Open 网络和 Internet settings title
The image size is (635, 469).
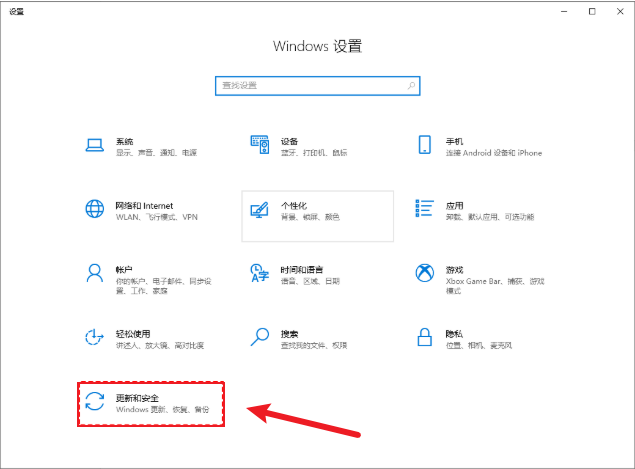(x=144, y=206)
